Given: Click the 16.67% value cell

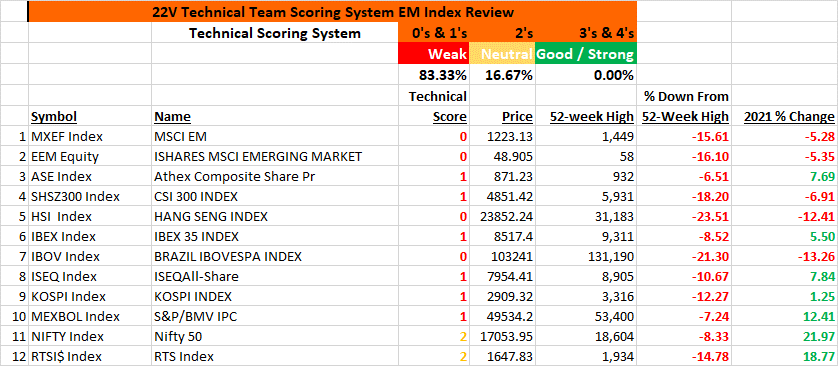Looking at the screenshot, I should [x=502, y=75].
